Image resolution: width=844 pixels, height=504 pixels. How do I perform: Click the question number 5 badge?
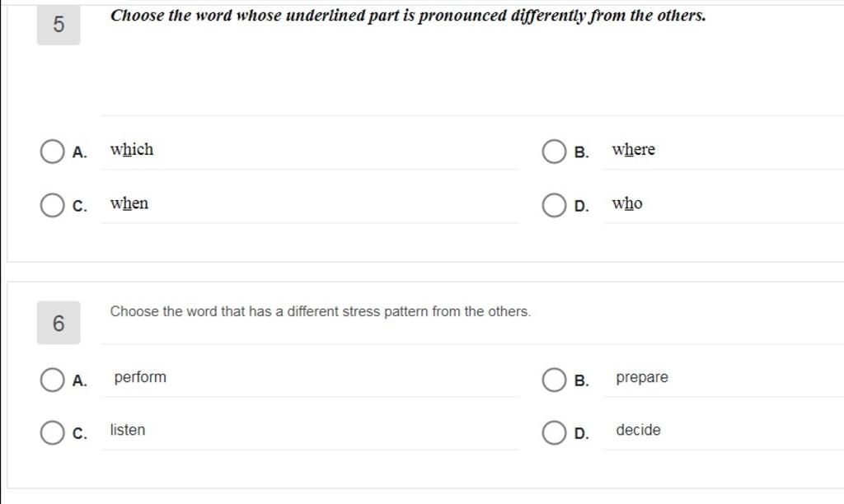(x=59, y=24)
